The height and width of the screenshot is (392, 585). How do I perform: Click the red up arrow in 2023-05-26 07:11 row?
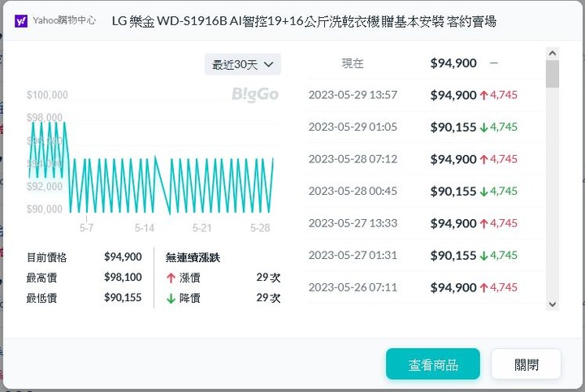pos(484,287)
